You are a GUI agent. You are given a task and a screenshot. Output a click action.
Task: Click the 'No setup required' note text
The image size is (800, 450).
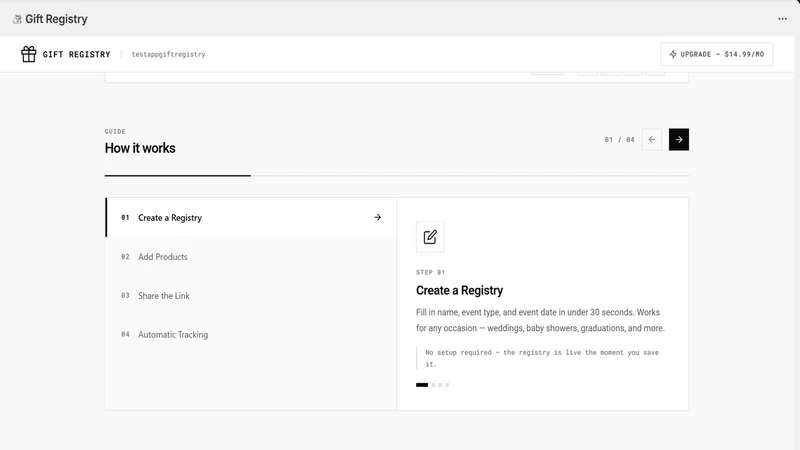[x=542, y=358]
